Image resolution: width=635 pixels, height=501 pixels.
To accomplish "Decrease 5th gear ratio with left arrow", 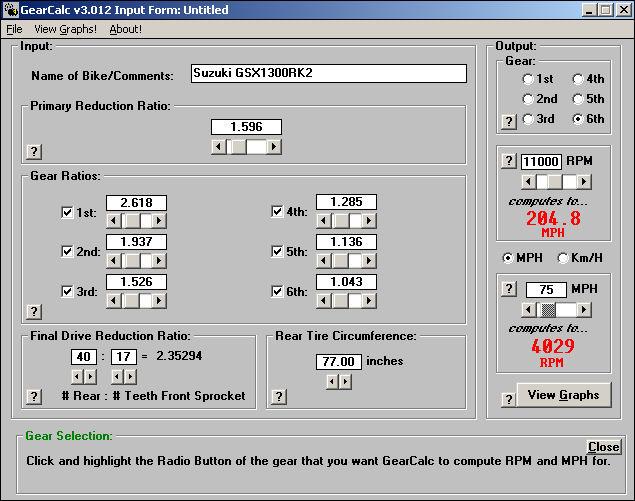I will tap(323, 260).
